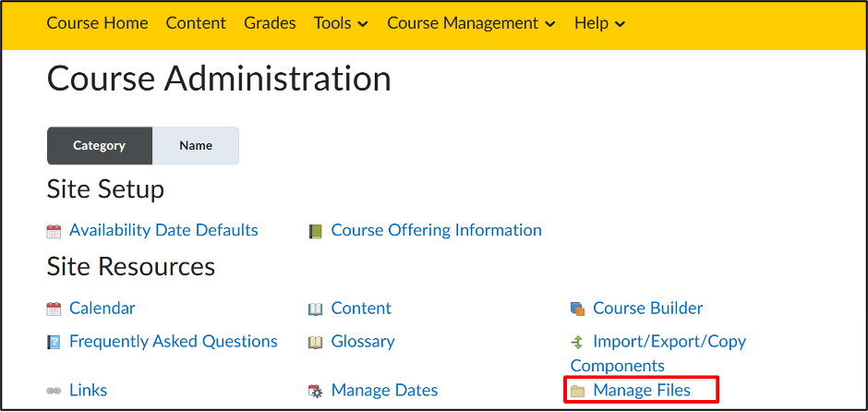Switch view to Name sorting
868x412 pixels.
click(196, 146)
